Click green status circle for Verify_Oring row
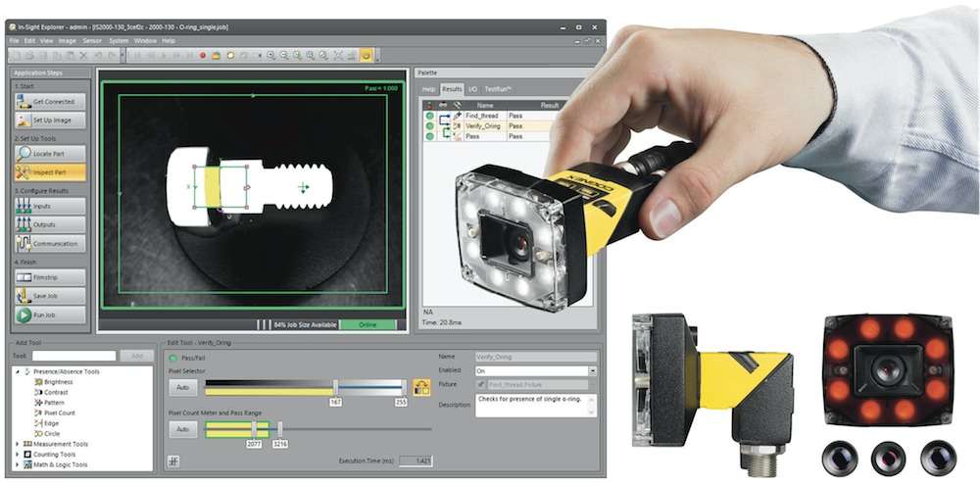Screen dimensions: 980x483 (429, 126)
